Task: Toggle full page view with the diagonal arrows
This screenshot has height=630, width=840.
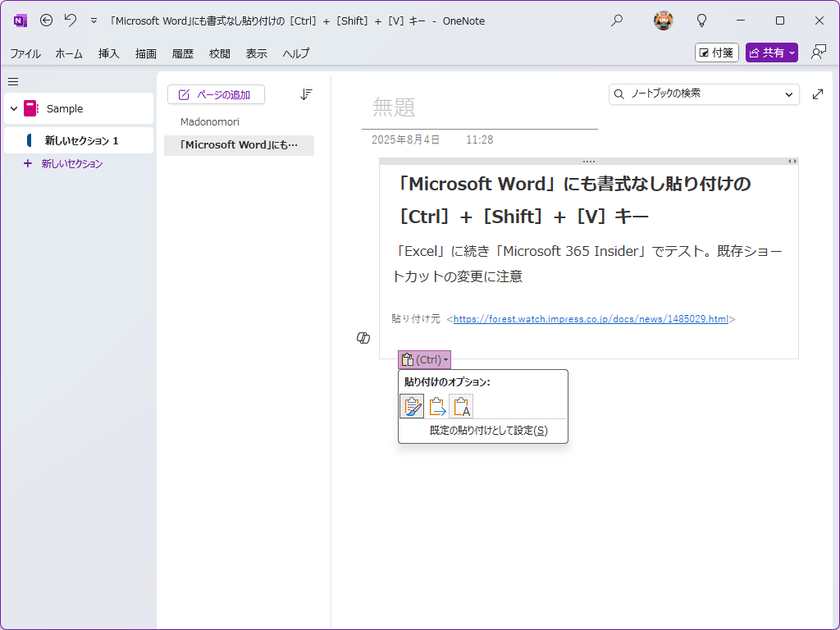Action: coord(818,94)
